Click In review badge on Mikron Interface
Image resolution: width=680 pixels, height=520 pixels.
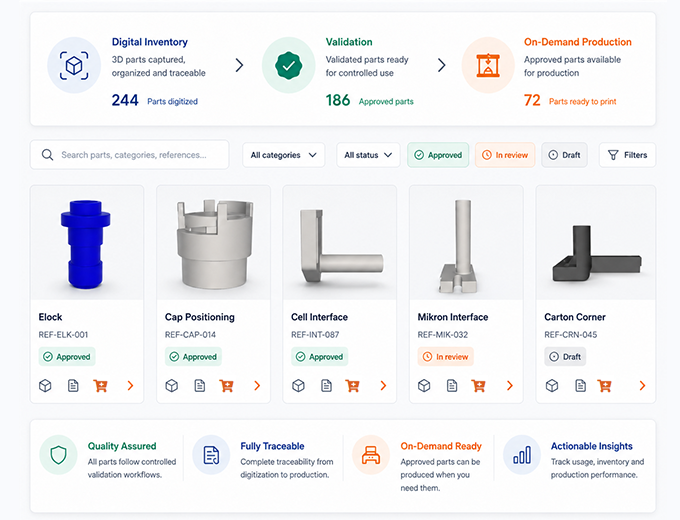click(446, 356)
